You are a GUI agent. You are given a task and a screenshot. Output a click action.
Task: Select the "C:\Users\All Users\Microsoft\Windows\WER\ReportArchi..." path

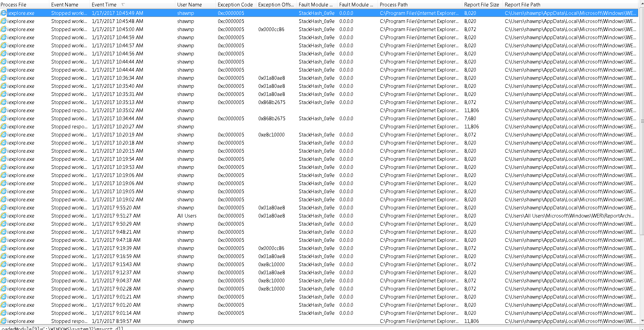click(569, 216)
